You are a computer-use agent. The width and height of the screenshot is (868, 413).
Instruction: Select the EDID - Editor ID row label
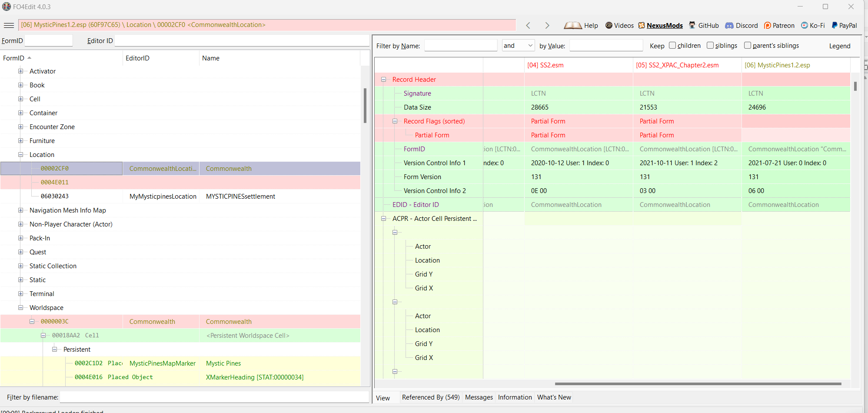pyautogui.click(x=416, y=204)
